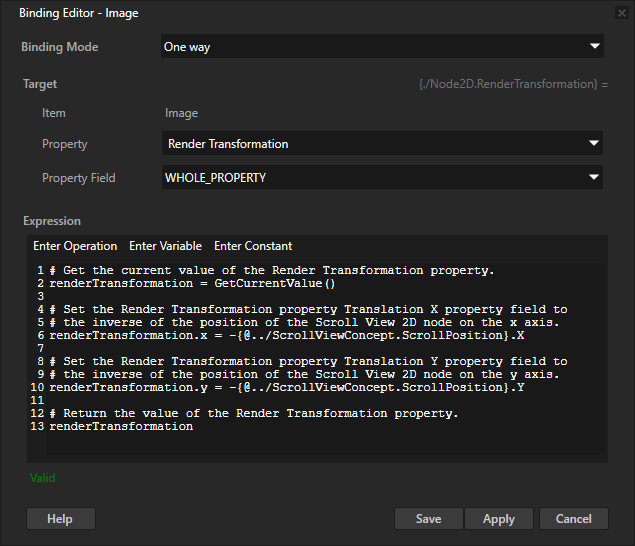Click the Help button

[60, 519]
